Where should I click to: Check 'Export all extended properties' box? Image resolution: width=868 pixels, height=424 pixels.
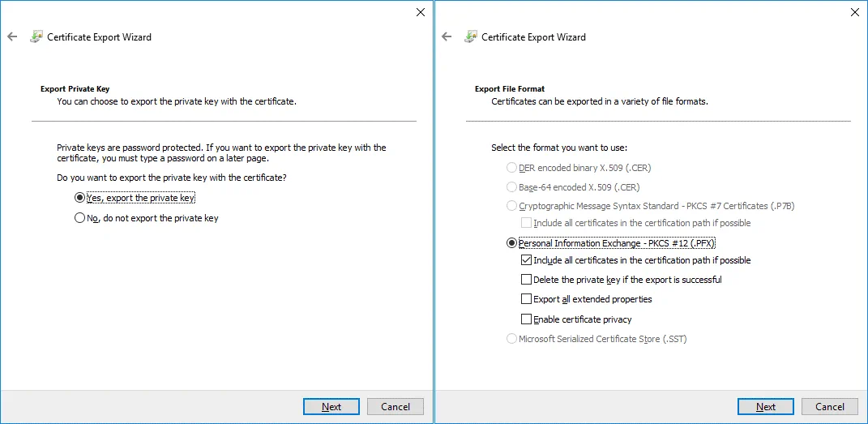tap(527, 299)
